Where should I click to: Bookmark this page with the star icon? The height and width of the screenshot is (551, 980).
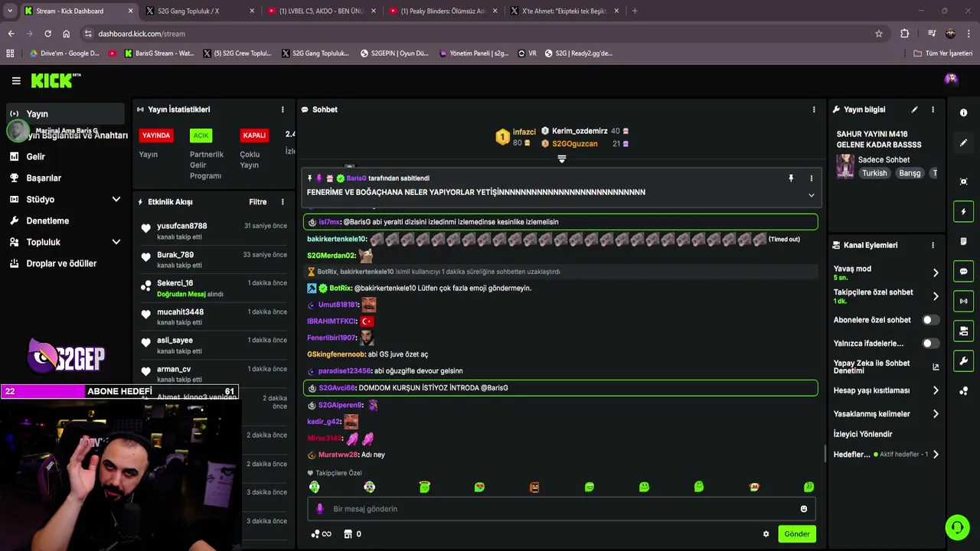point(879,34)
